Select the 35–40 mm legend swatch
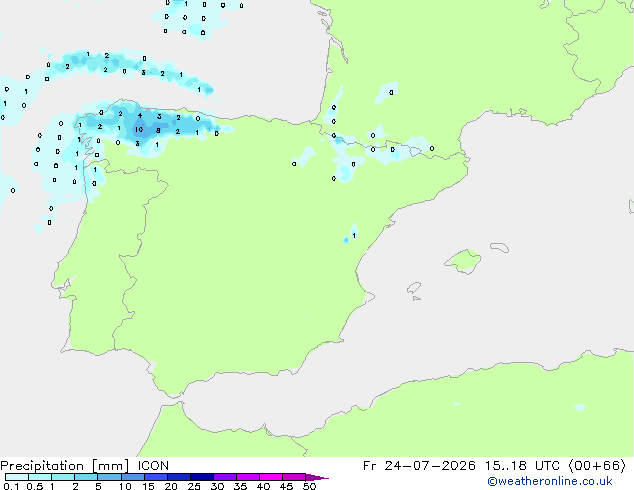Image resolution: width=634 pixels, height=490 pixels. point(247,477)
